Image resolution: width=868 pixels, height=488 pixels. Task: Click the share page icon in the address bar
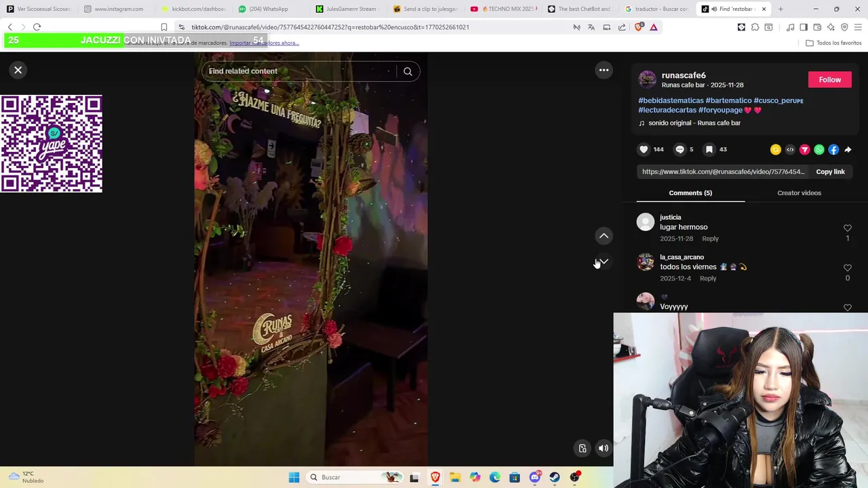tap(622, 27)
